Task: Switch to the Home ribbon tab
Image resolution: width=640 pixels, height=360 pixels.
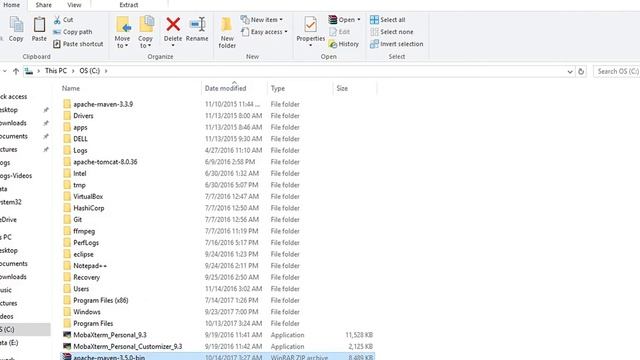Action: [x=11, y=5]
